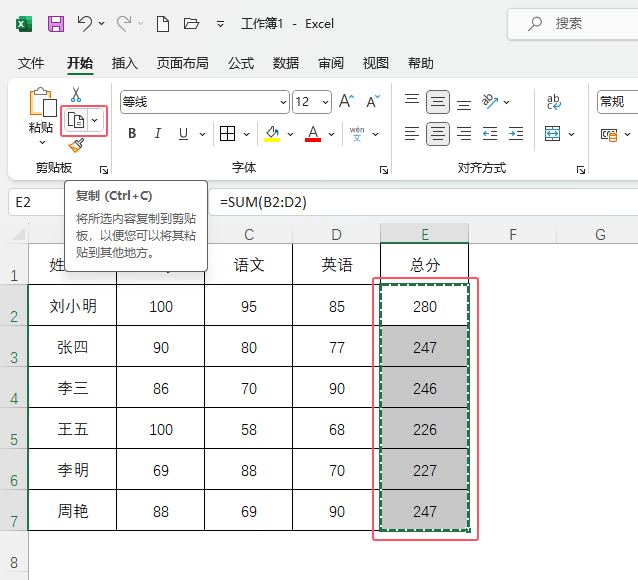This screenshot has height=580, width=638.
Task: Click the Redo arrow icon
Action: coord(124,24)
